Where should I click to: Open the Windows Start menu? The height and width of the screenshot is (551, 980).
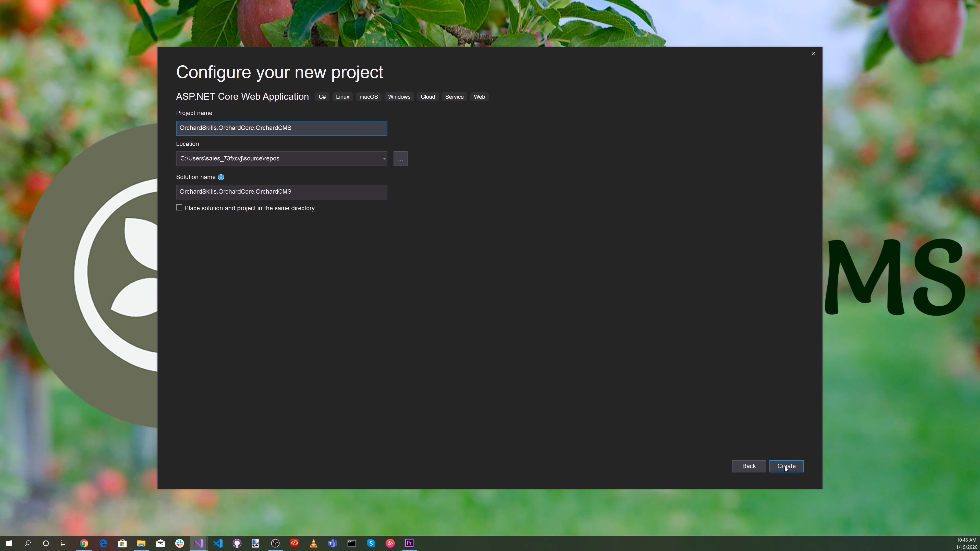point(9,543)
